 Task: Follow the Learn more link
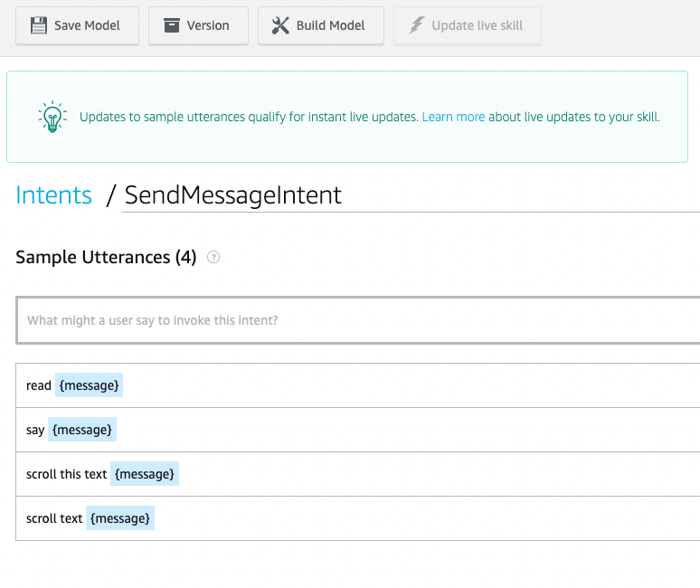(453, 117)
